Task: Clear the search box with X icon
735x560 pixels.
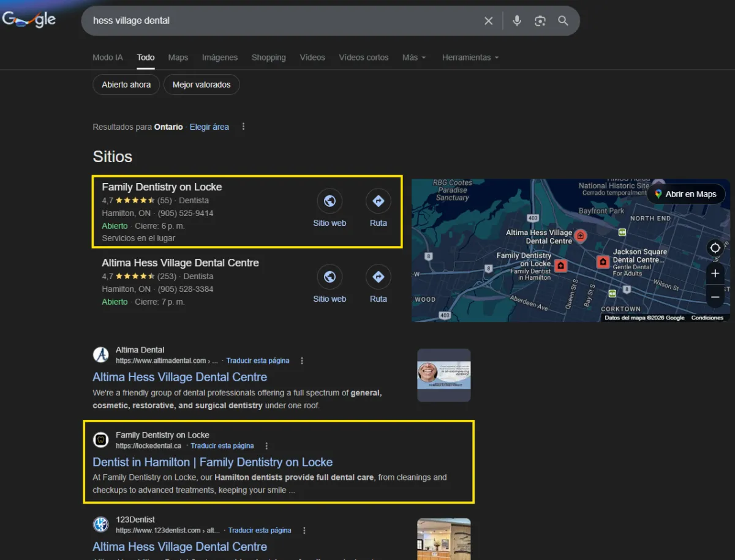Action: coord(488,21)
